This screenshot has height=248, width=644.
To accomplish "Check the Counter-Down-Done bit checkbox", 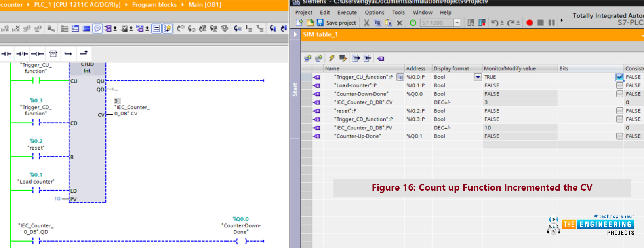I will [619, 94].
